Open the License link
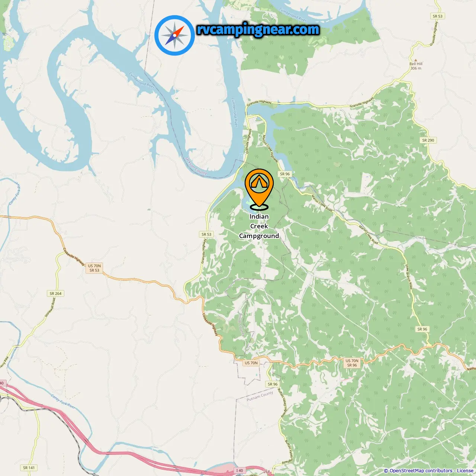Viewport: 476px width, 476px height. click(465, 471)
